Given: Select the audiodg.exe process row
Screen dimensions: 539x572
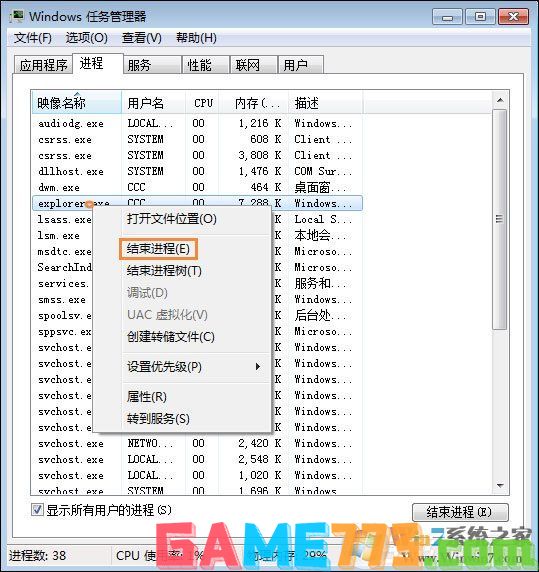Looking at the screenshot, I should [197, 123].
